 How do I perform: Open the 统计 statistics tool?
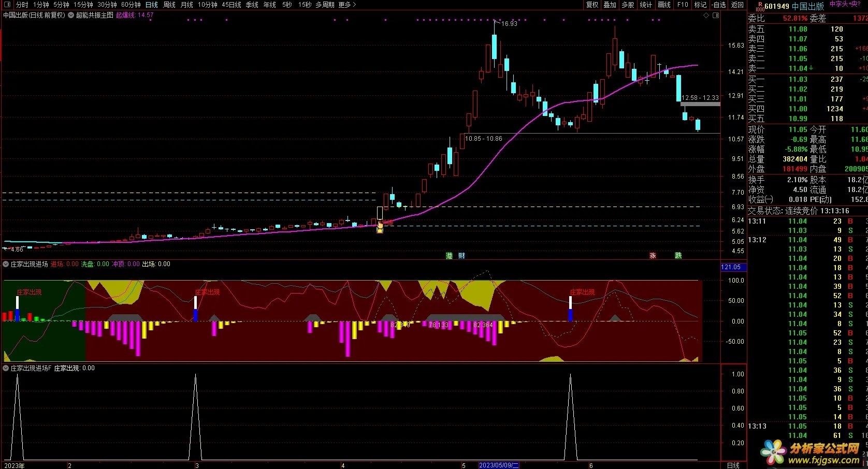click(x=646, y=5)
